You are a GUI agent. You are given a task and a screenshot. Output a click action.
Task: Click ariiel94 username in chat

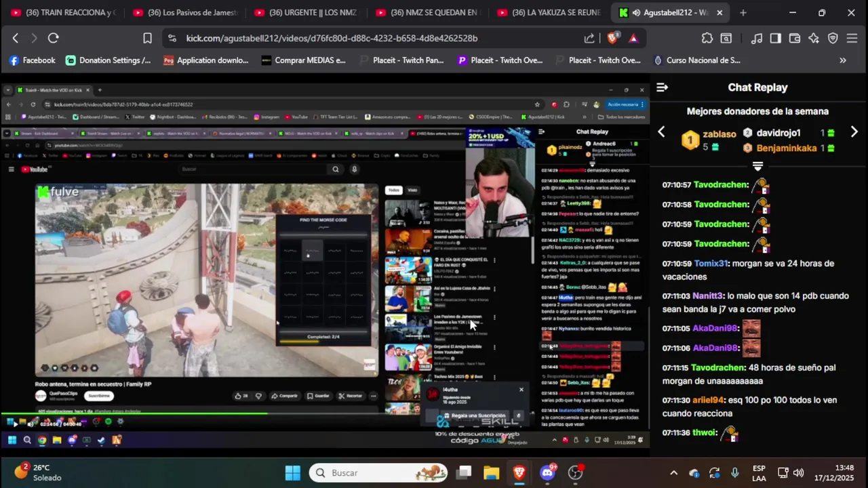pos(708,400)
